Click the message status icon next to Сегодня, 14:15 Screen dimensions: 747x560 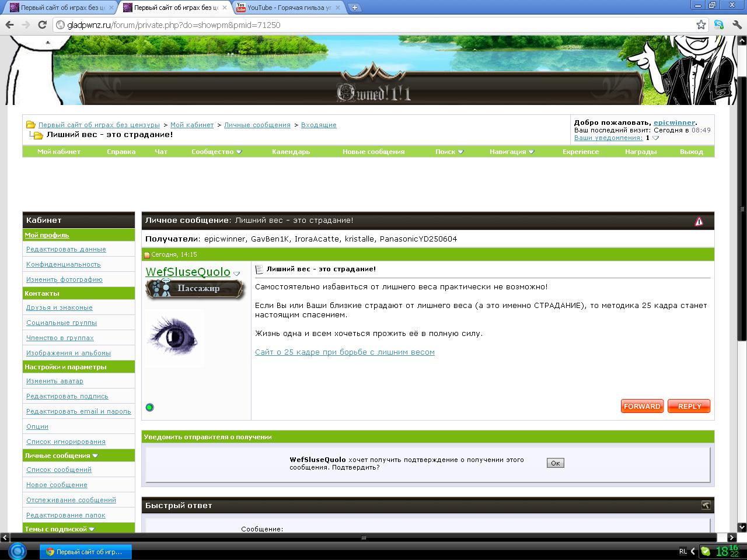(147, 255)
